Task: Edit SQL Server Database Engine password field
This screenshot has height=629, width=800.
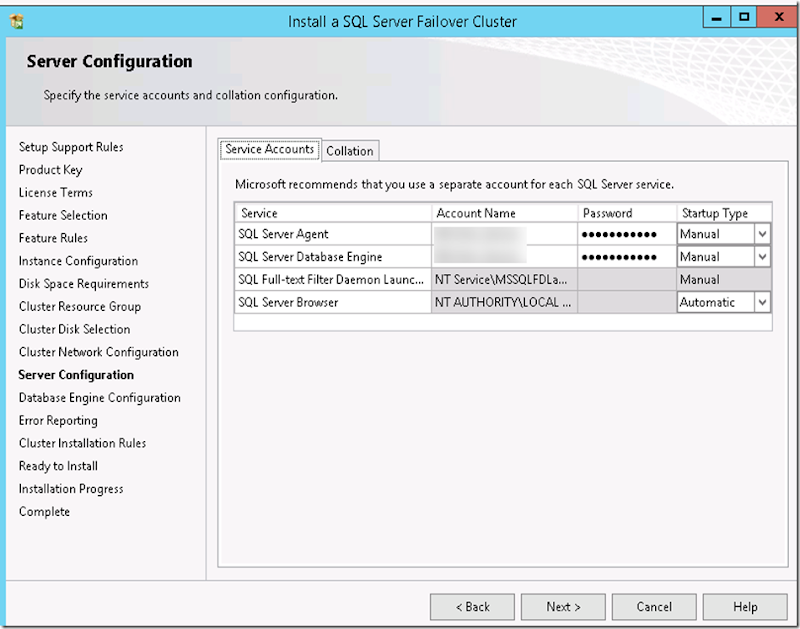Action: 627,257
